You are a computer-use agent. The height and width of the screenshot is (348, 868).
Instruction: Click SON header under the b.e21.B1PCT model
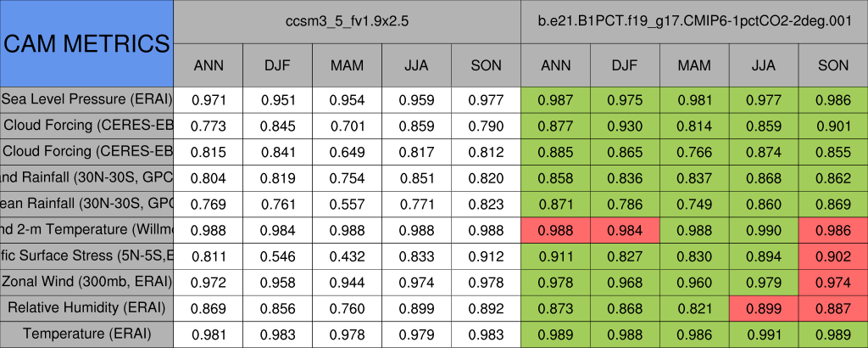(x=833, y=65)
